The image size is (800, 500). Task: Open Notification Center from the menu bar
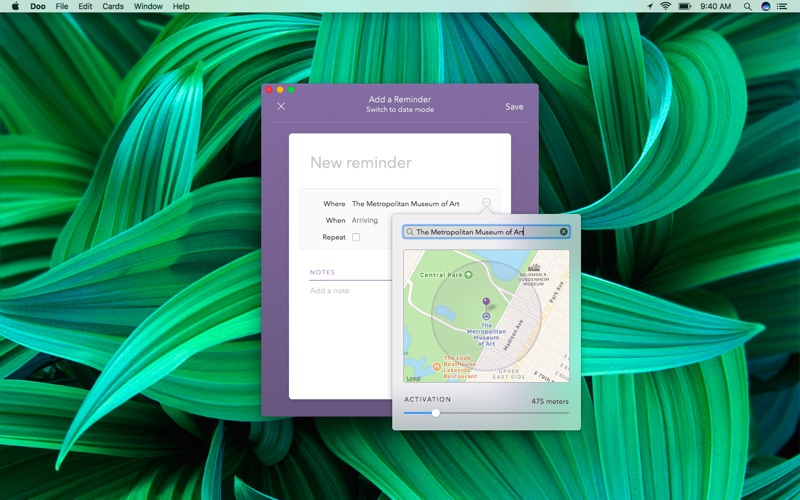click(785, 6)
